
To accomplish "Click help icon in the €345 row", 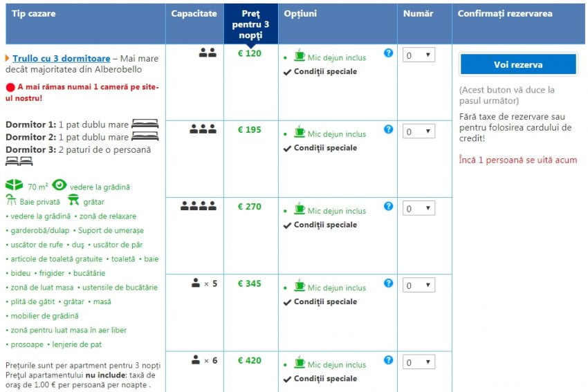I will [389, 283].
